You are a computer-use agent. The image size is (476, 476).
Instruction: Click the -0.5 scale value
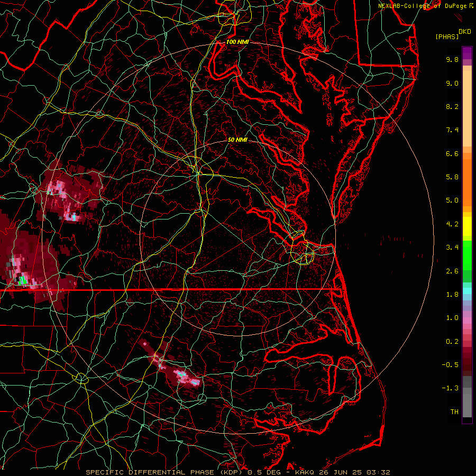click(450, 365)
